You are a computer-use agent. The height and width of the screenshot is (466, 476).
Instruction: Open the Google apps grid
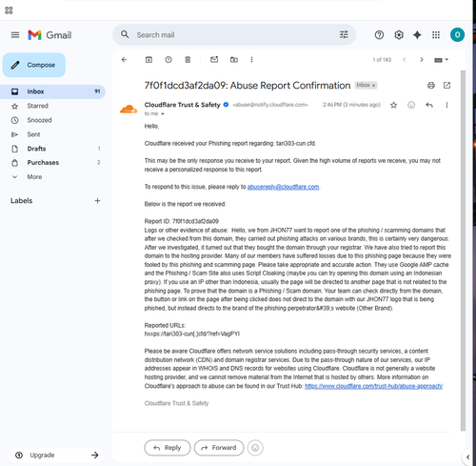point(436,35)
